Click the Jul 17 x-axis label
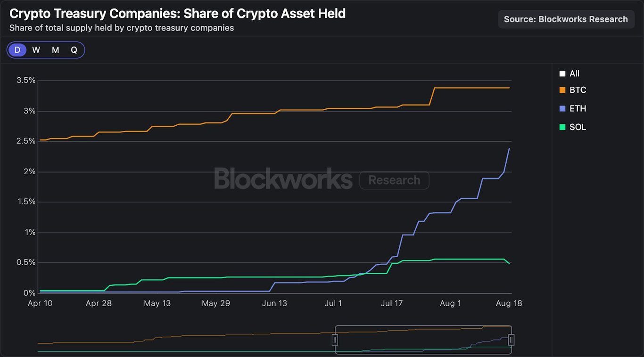644x357 pixels. point(392,303)
